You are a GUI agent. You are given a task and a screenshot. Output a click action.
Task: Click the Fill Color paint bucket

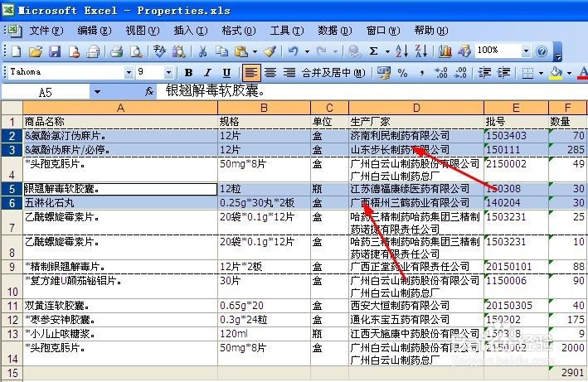pyautogui.click(x=556, y=73)
